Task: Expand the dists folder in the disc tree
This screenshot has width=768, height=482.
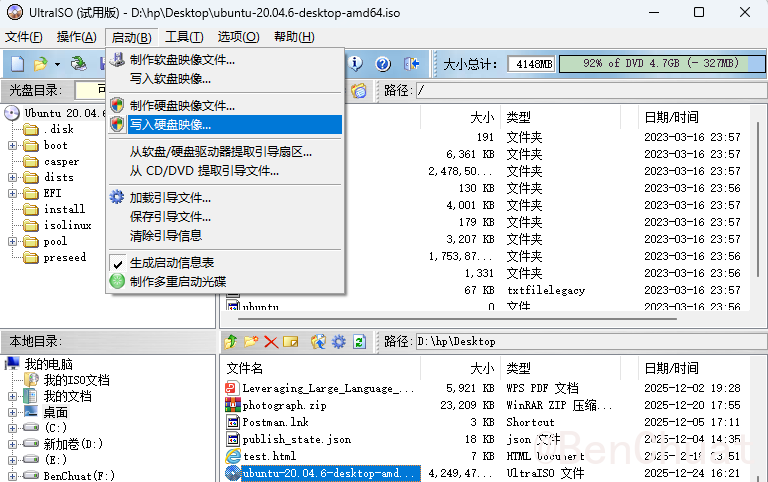Action: click(12, 177)
